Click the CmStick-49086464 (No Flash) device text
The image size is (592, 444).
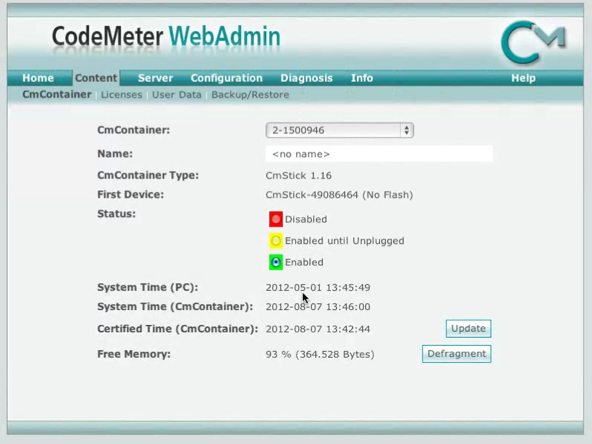[339, 195]
